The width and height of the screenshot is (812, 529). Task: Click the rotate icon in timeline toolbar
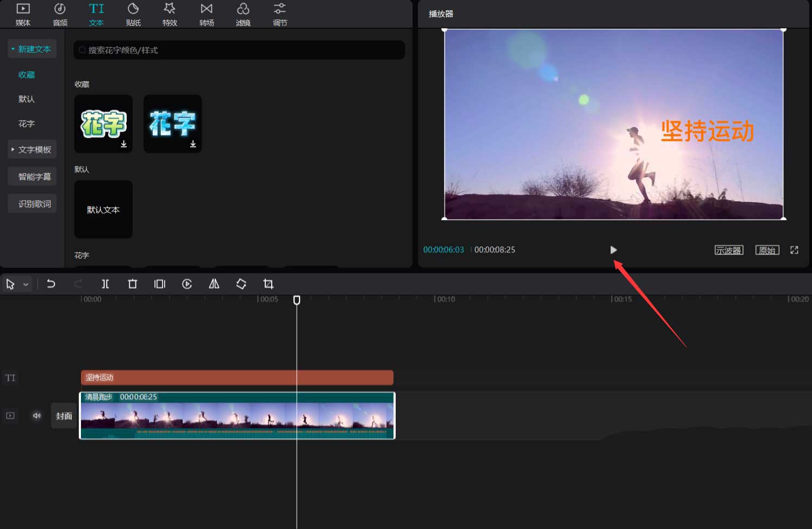[241, 284]
